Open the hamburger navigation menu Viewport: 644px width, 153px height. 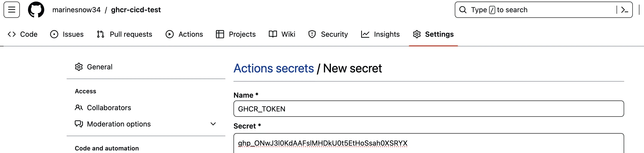11,10
